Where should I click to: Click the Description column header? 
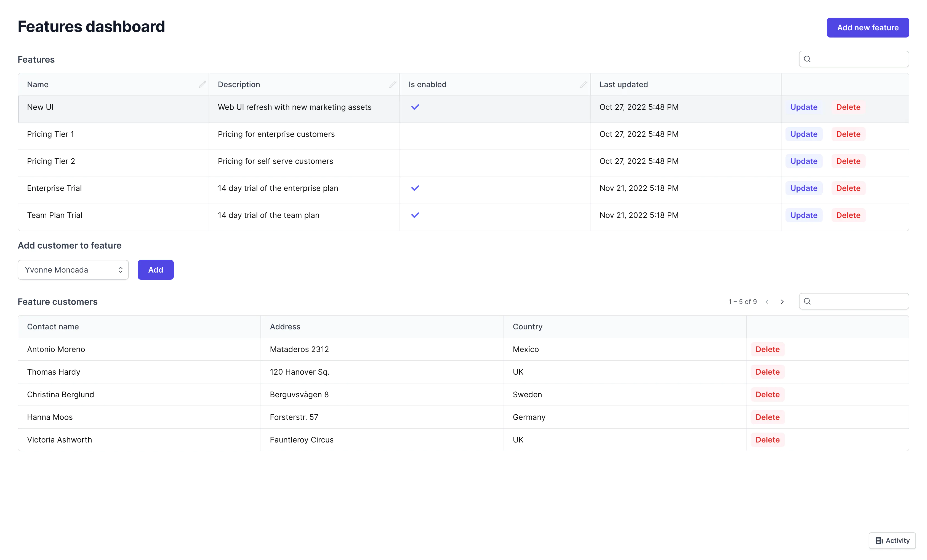pyautogui.click(x=304, y=84)
